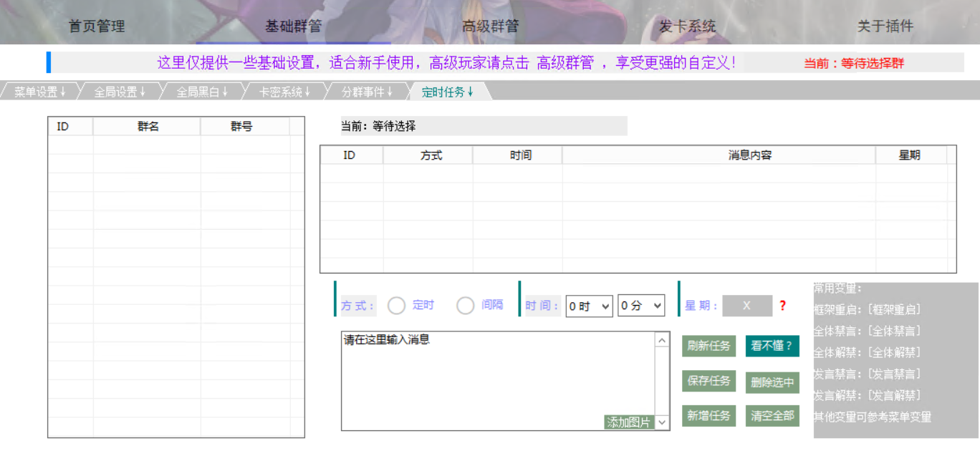Screen dimensions: 980x451
Task: Click the 其他变量可参考菜单变量 note
Action: [873, 417]
